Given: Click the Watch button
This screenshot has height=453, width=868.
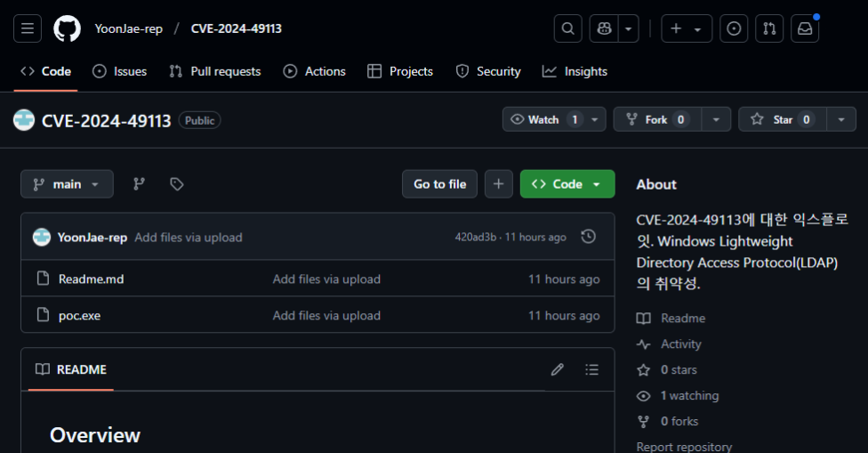Looking at the screenshot, I should pyautogui.click(x=544, y=119).
